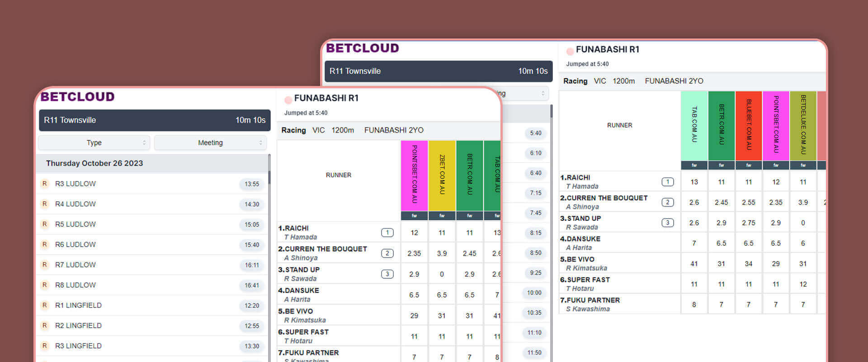Click RAICHI's number 1 badge in back window
Viewport: 868px width, 362px height.
(x=668, y=182)
